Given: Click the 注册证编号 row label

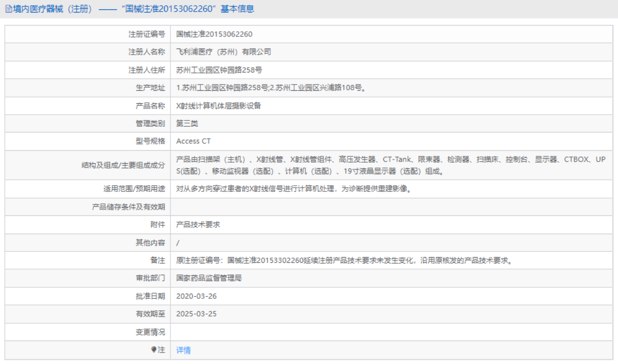Looking at the screenshot, I should (147, 34).
